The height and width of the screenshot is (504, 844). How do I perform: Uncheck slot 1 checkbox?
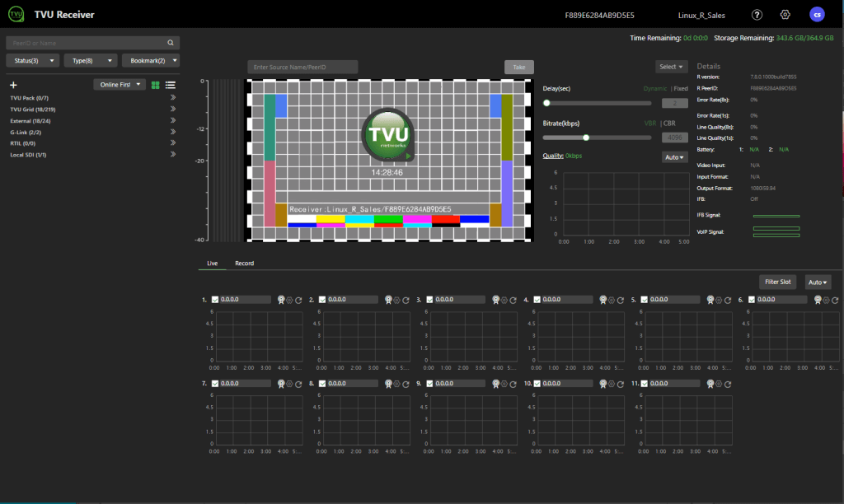pyautogui.click(x=215, y=300)
